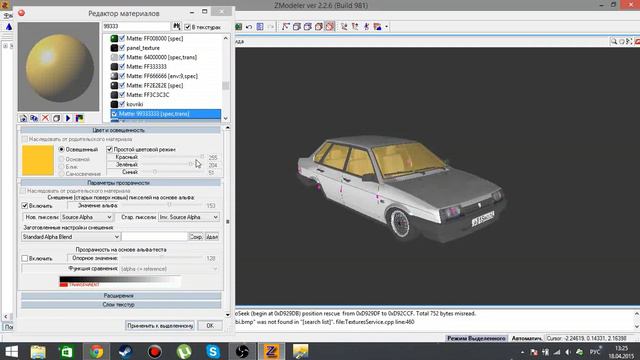Screen dimensions: 640x360
Task: Open File Explorer from the taskbar
Action: [x=38, y=351]
